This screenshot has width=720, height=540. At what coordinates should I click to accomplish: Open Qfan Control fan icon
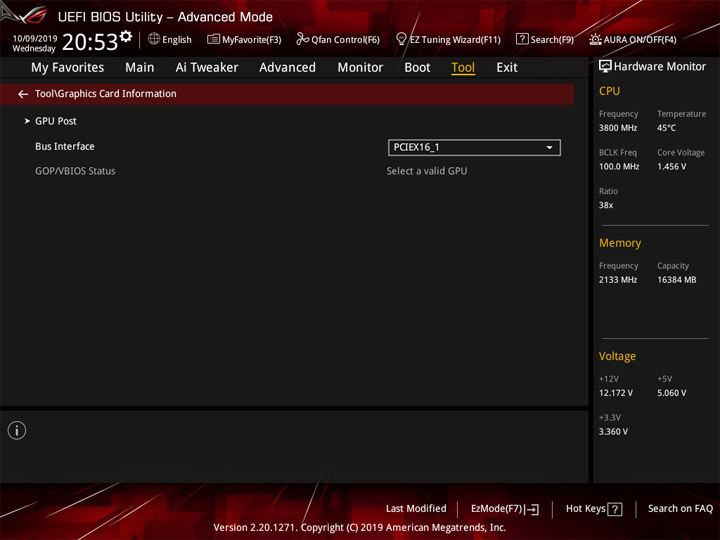302,39
